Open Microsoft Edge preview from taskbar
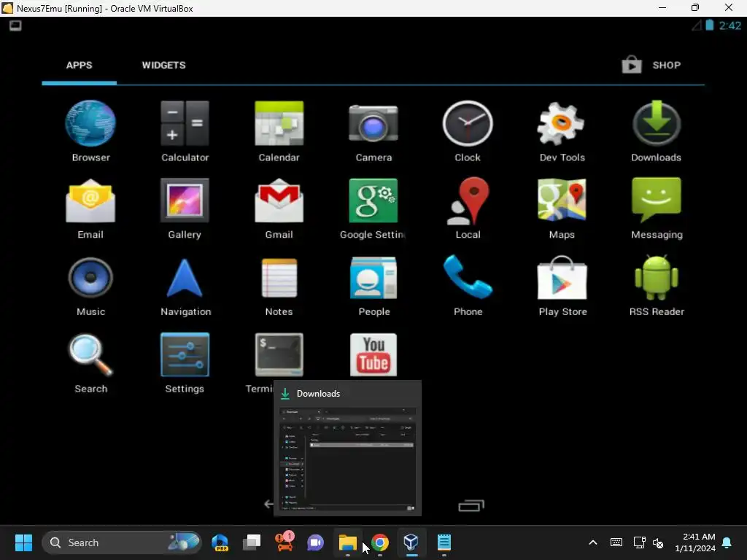 [x=220, y=542]
